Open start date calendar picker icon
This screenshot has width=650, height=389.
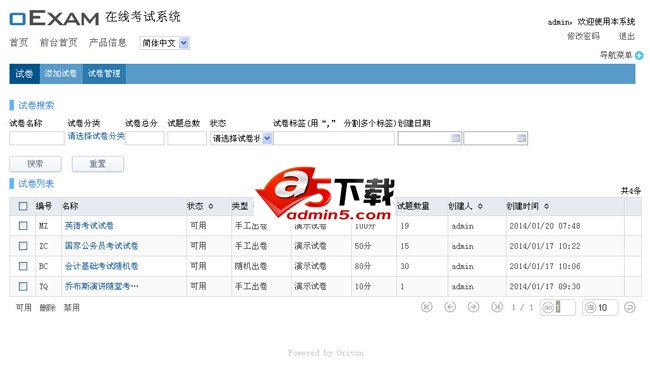coord(456,138)
